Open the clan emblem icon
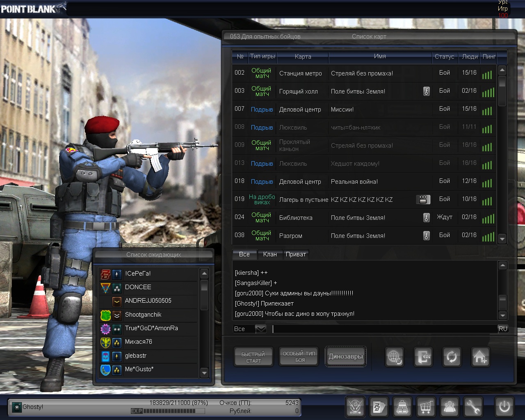The image size is (525, 420). tap(355, 407)
